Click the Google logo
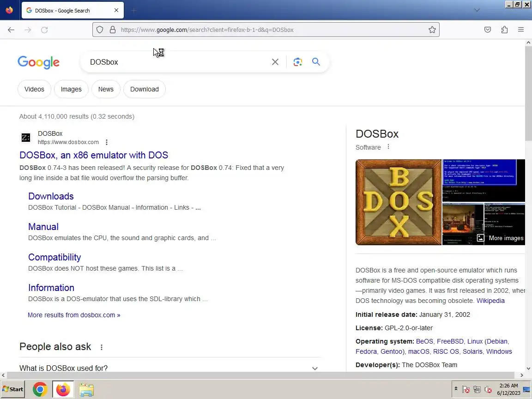The height and width of the screenshot is (399, 532). pos(39,62)
